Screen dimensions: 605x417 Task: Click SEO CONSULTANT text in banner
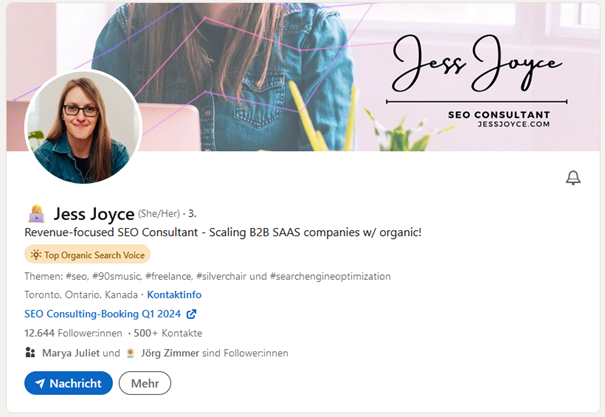499,115
